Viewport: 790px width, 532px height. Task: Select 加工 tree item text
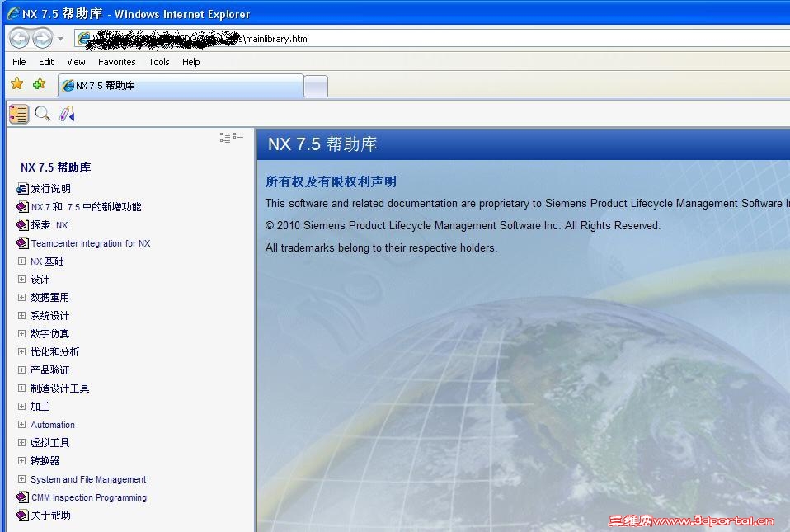click(40, 406)
